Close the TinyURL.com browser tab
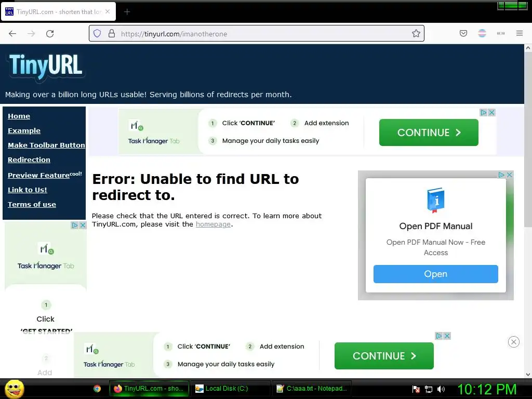The image size is (532, 399). (x=108, y=11)
